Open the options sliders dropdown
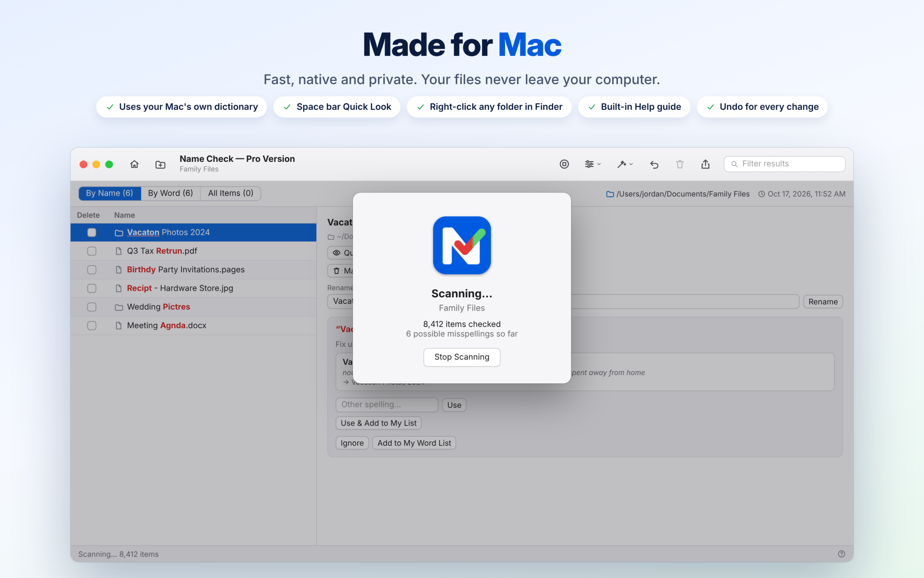The height and width of the screenshot is (578, 924). pyautogui.click(x=593, y=164)
